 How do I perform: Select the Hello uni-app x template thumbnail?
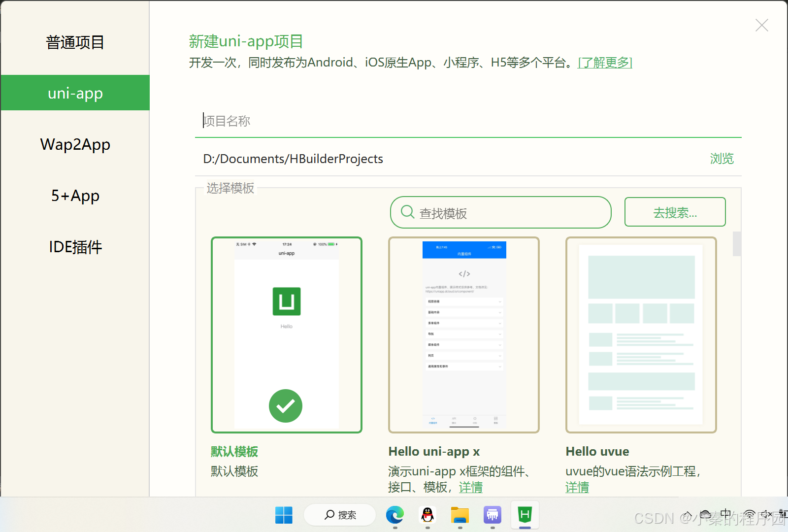(x=464, y=335)
